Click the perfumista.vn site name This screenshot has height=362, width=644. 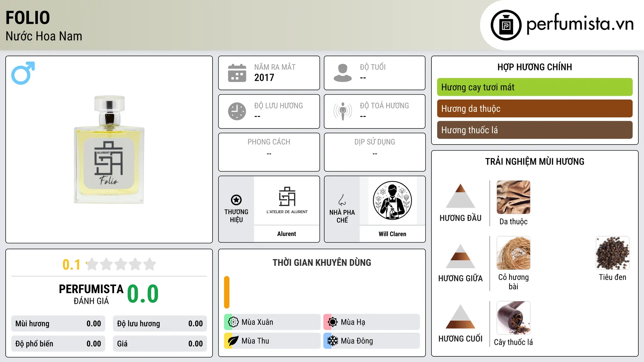[x=580, y=24]
